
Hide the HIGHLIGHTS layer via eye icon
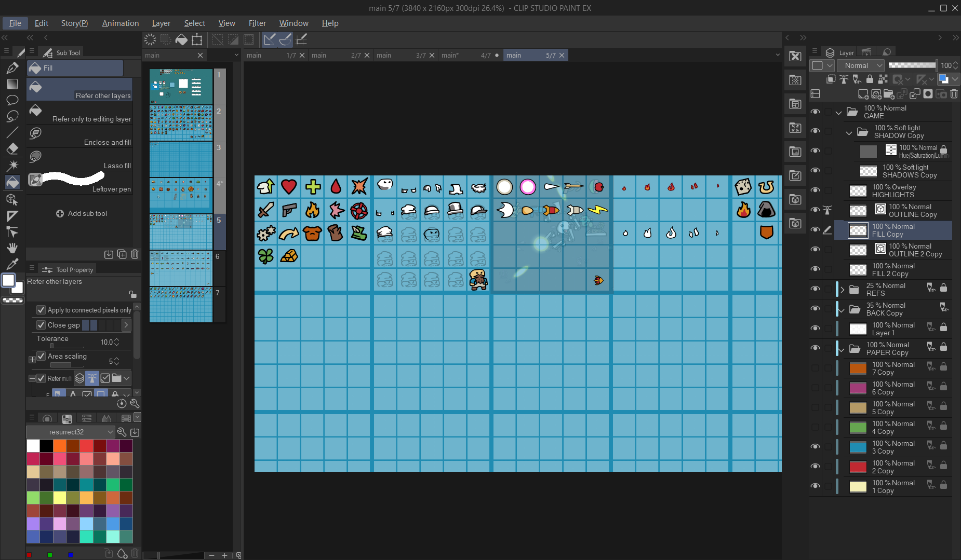pyautogui.click(x=815, y=190)
